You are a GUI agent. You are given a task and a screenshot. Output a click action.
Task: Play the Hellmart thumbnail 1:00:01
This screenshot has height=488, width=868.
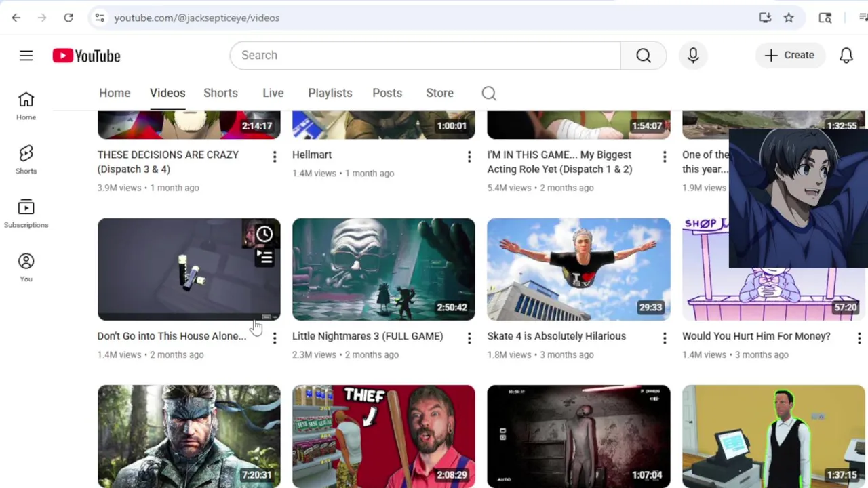384,125
